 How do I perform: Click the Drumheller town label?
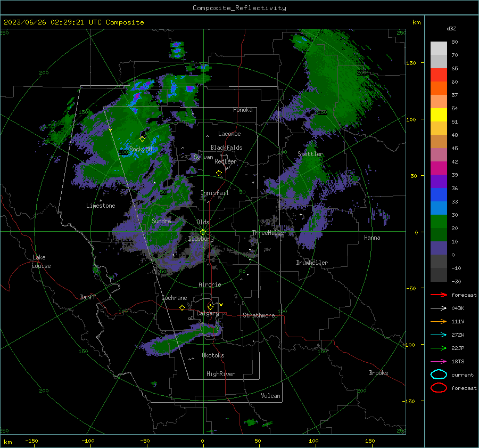(x=312, y=263)
